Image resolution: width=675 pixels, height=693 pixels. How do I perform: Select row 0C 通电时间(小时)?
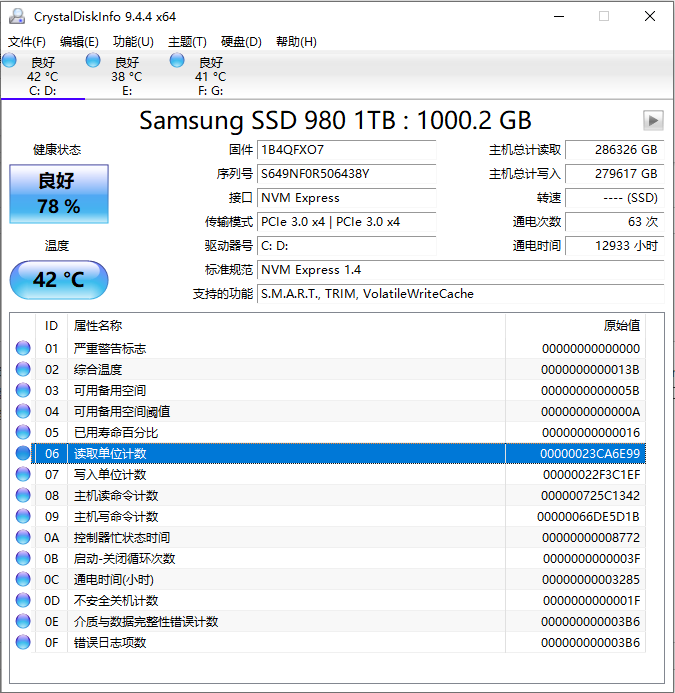[327, 579]
